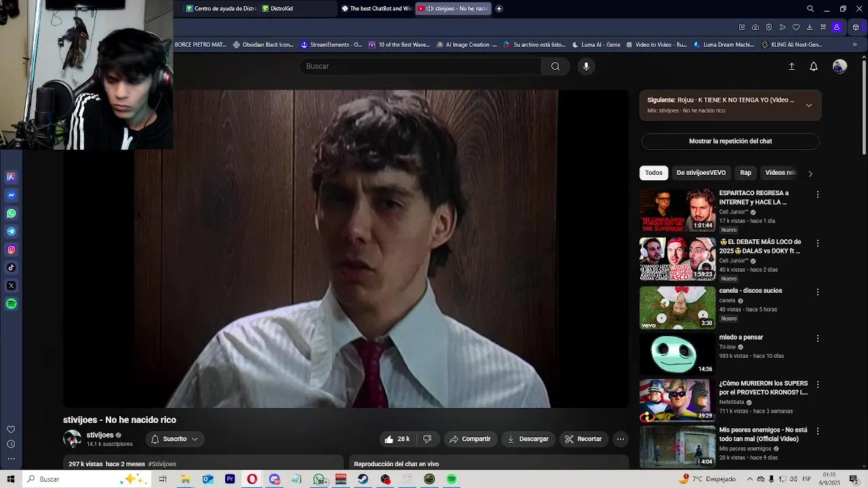
Task: Select the Rap filter chip
Action: [745, 173]
